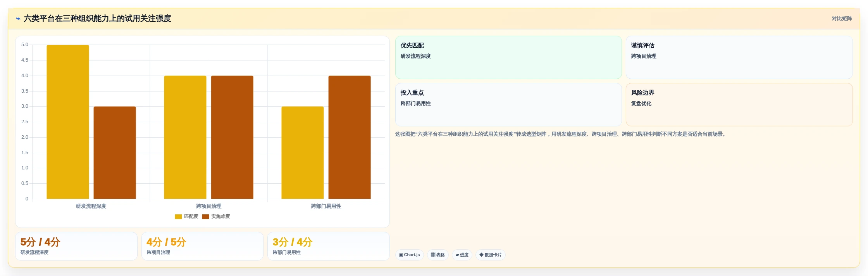
Task: Click the y-axis value 5.0
Action: point(25,45)
